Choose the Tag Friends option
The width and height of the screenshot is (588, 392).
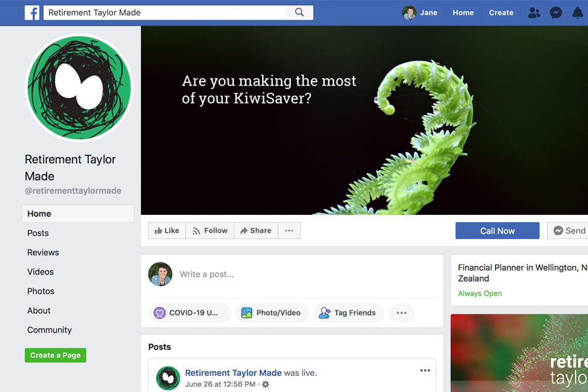tap(349, 313)
